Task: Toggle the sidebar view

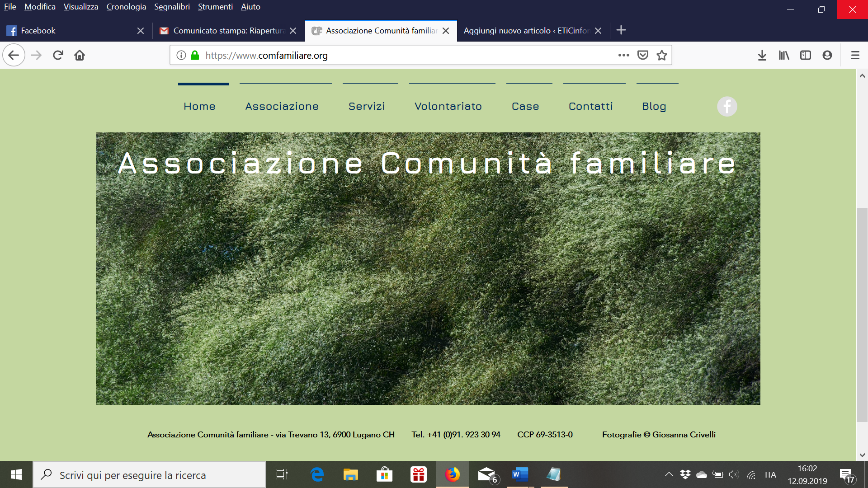Action: point(806,55)
